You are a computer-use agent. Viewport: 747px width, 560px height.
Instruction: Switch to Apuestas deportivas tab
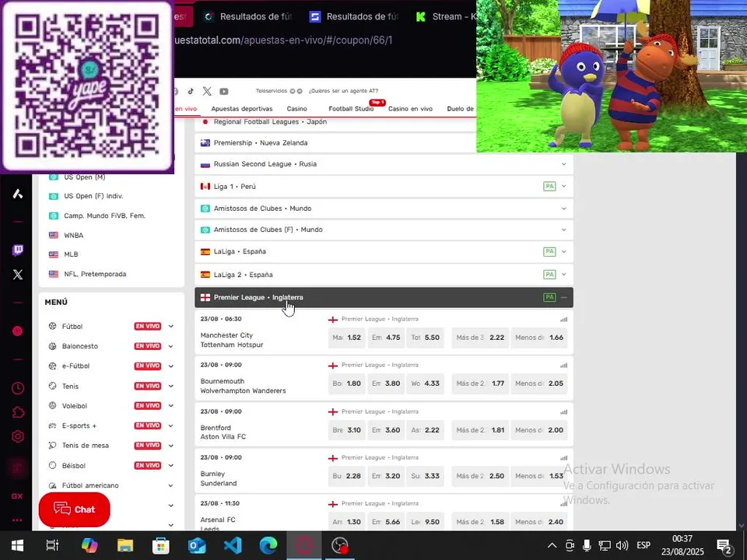tap(242, 109)
